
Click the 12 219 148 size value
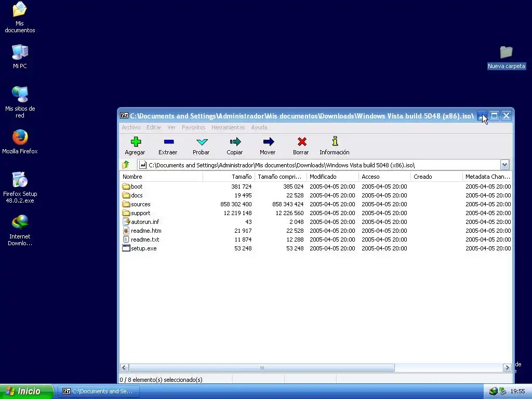(237, 212)
